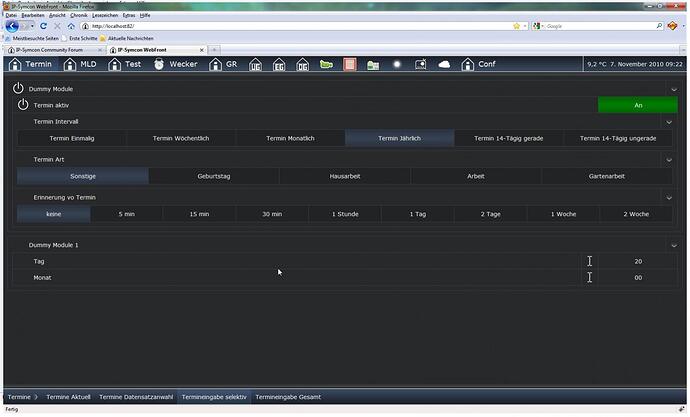Click the Firefox back arrow button
This screenshot has height=417, width=690.
[x=12, y=26]
